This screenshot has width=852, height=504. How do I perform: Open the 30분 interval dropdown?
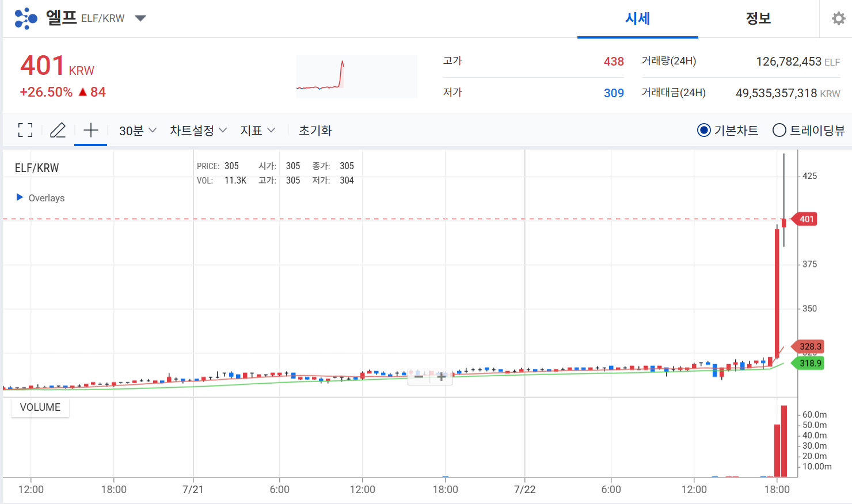pyautogui.click(x=138, y=131)
